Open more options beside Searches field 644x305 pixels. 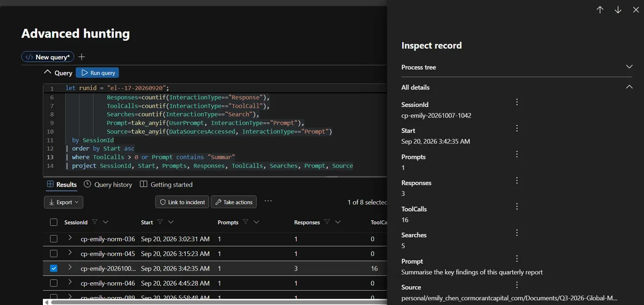pos(517,232)
